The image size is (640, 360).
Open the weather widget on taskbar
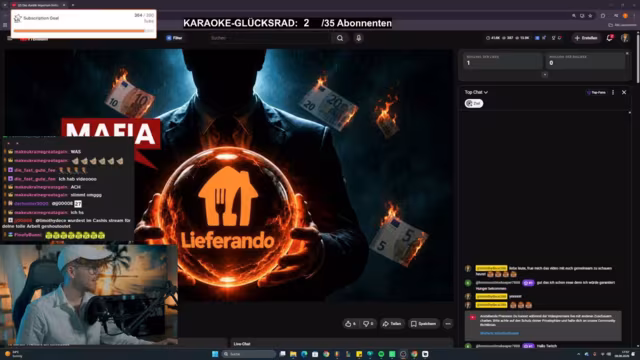13,354
